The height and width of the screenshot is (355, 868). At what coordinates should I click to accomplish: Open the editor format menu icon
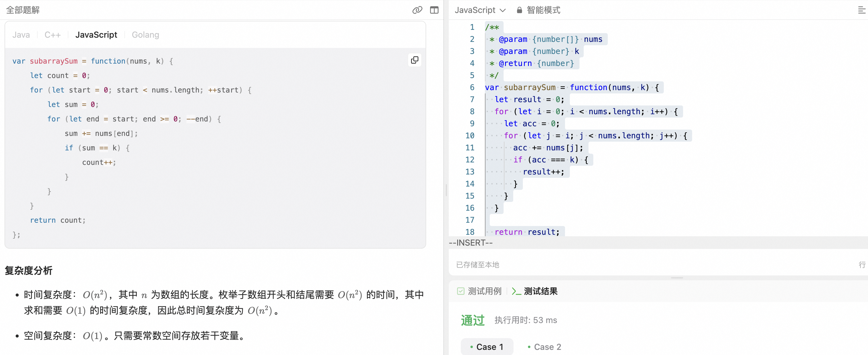[x=861, y=10]
